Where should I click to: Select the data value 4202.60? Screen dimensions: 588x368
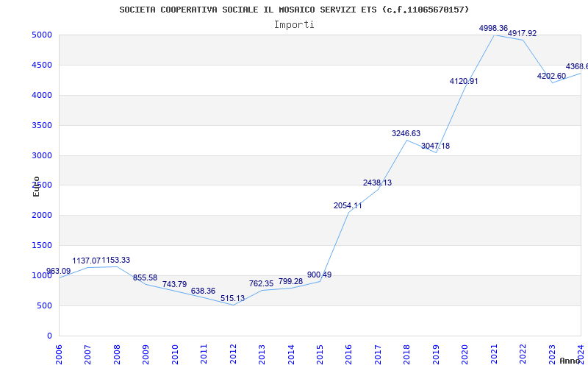coord(552,77)
